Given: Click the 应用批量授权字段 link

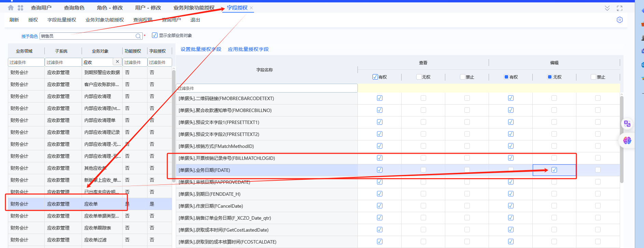Looking at the screenshot, I should point(248,49).
